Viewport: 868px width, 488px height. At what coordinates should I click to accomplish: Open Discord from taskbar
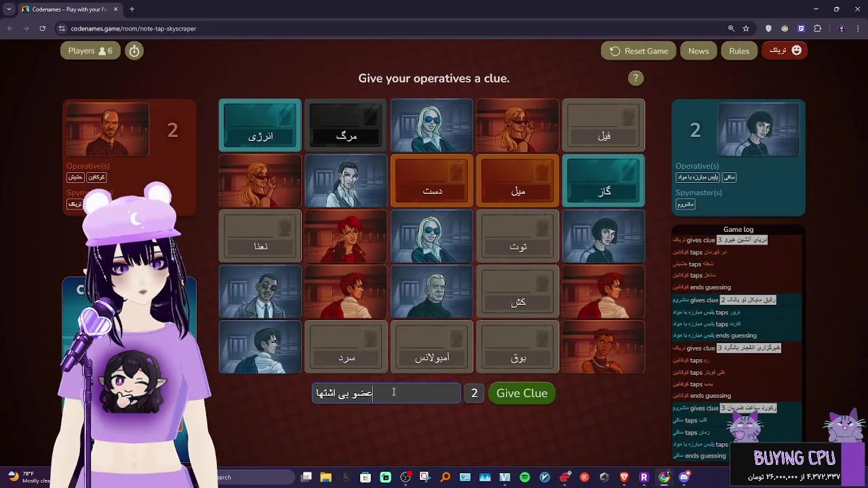[x=684, y=477]
